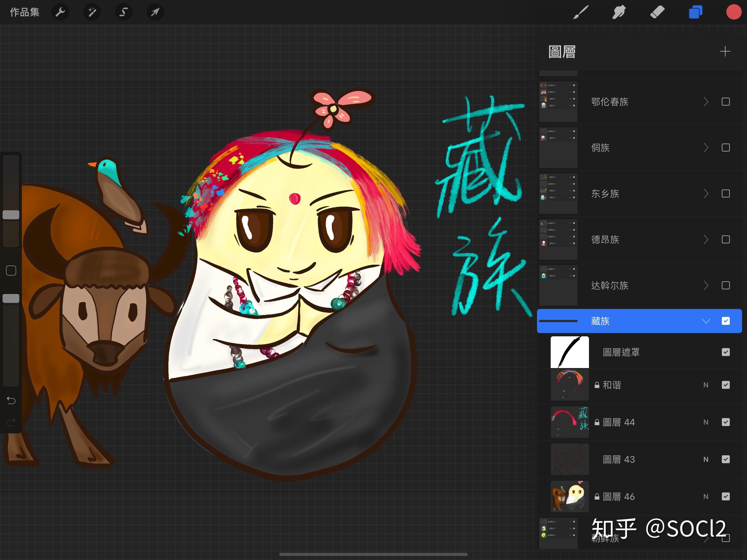This screenshot has height=560, width=747.
Task: Adjust the brush size slider handle
Action: (x=11, y=215)
